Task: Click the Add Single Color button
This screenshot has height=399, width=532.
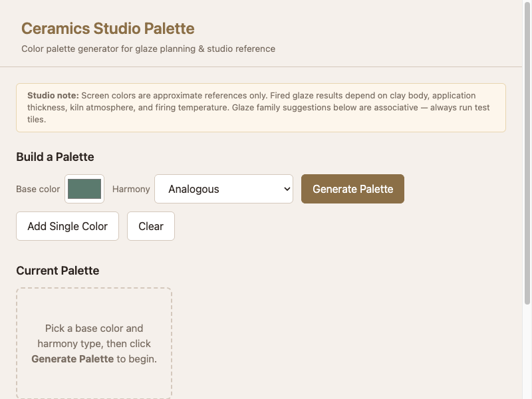Action: (67, 226)
